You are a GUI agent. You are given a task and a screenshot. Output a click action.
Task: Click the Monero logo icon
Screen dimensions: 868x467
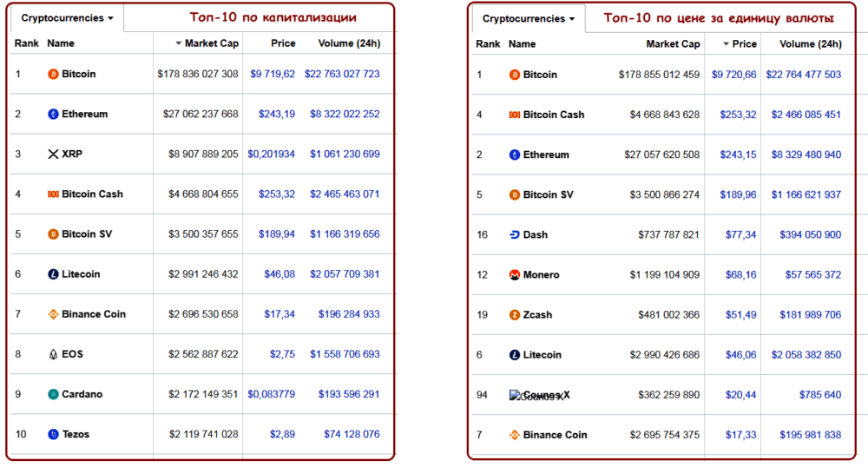pyautogui.click(x=515, y=275)
